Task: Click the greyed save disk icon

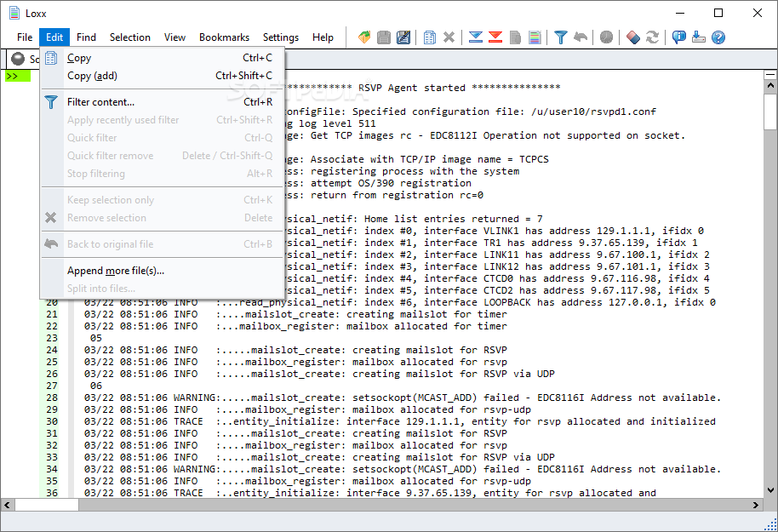Action: [384, 37]
